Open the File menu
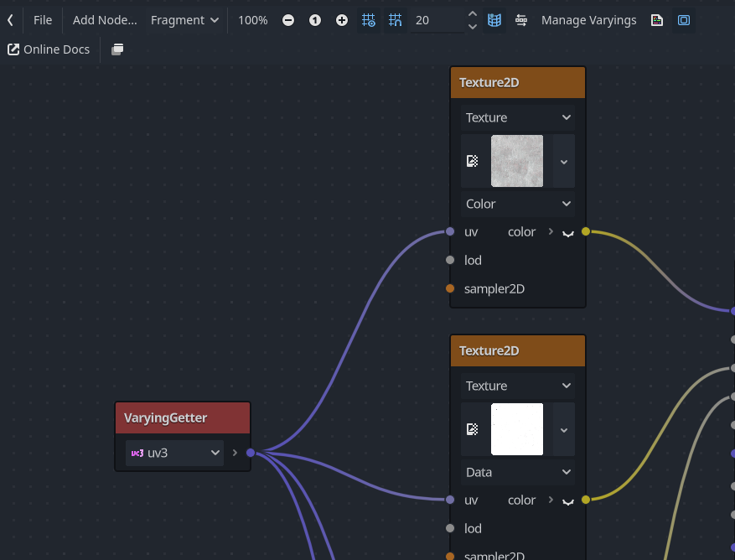 pyautogui.click(x=43, y=20)
